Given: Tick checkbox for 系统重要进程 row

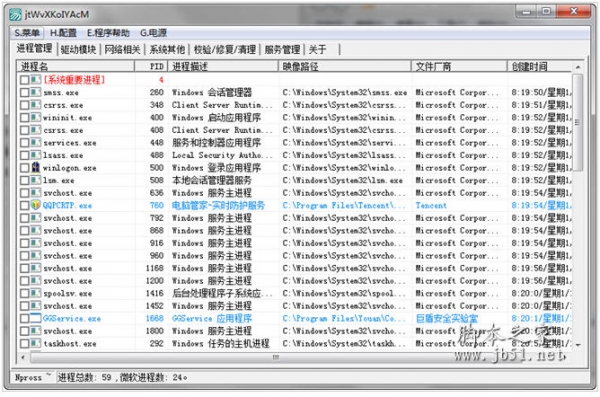Looking at the screenshot, I should point(24,80).
